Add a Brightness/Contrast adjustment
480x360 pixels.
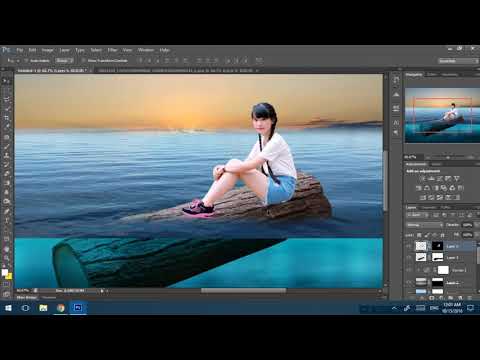tap(423, 179)
